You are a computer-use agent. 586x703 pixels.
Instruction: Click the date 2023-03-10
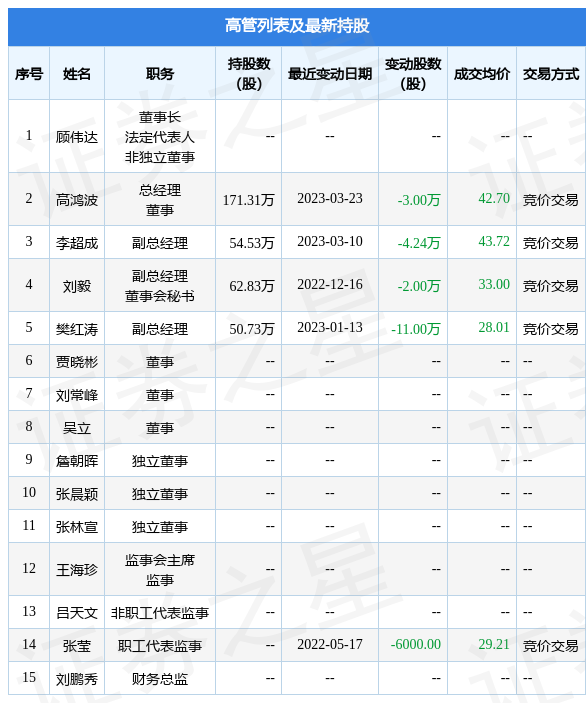tap(330, 241)
